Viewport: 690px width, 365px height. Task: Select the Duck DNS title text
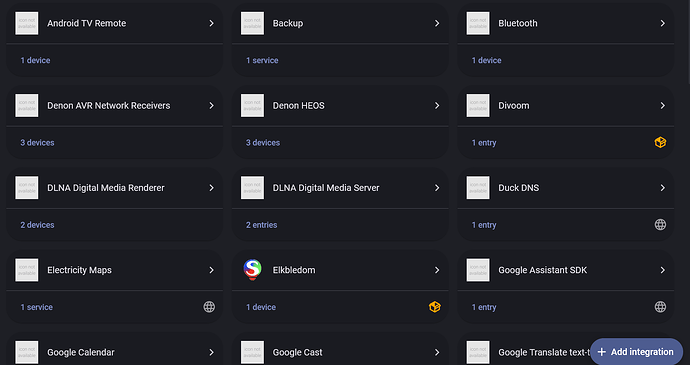point(518,188)
